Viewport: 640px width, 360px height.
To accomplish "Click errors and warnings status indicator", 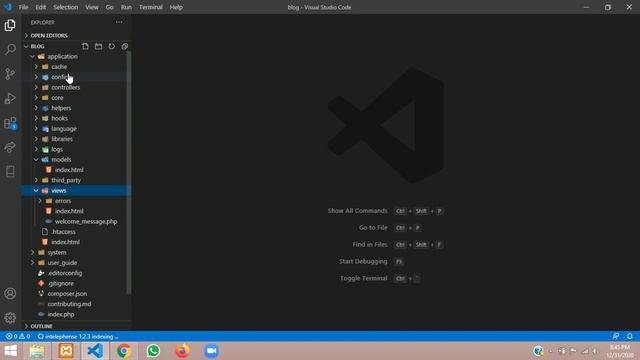I will [x=18, y=336].
